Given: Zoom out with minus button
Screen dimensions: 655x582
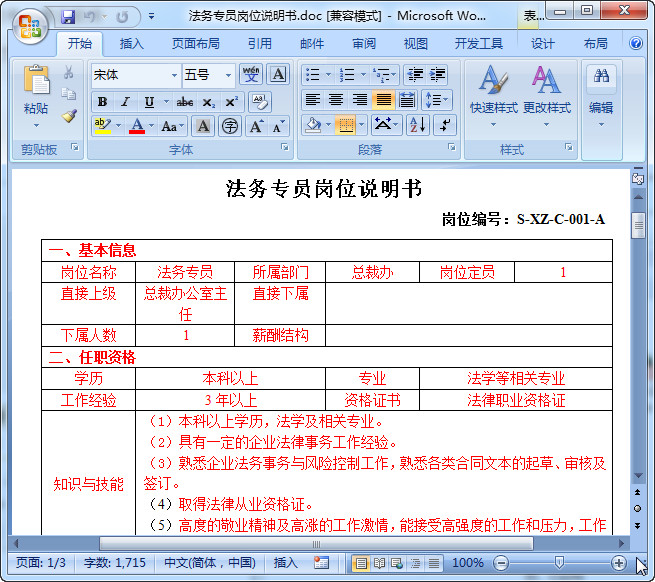Looking at the screenshot, I should tap(500, 563).
